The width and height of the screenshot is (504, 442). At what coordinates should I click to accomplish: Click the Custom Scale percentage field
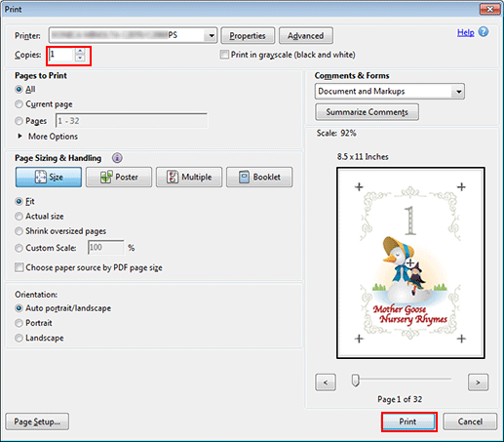click(x=105, y=248)
